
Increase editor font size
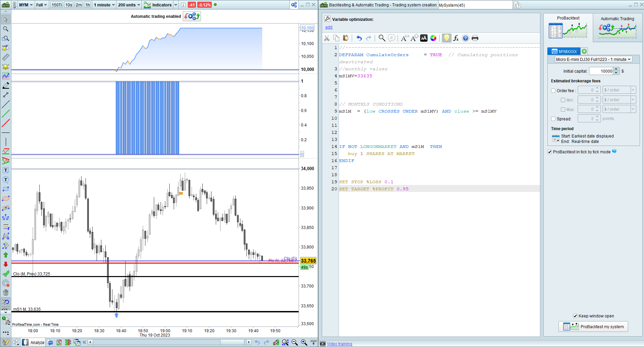coord(414,38)
